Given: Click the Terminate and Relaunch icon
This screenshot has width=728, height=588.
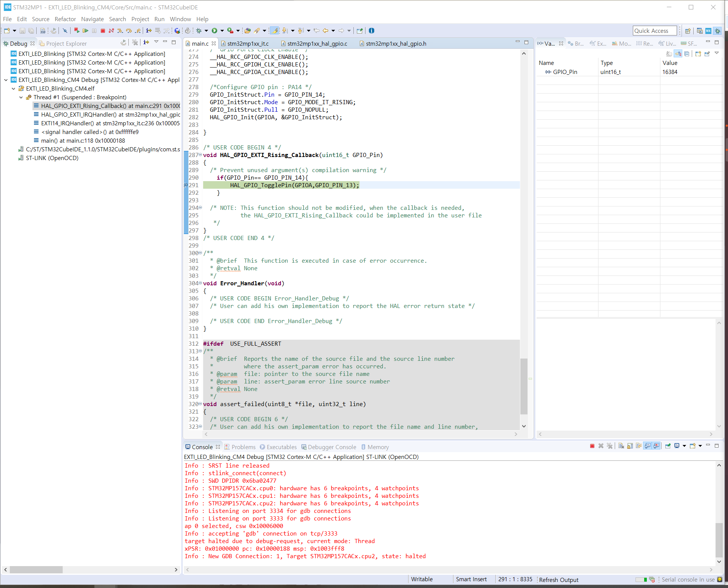Looking at the screenshot, I should click(x=77, y=31).
